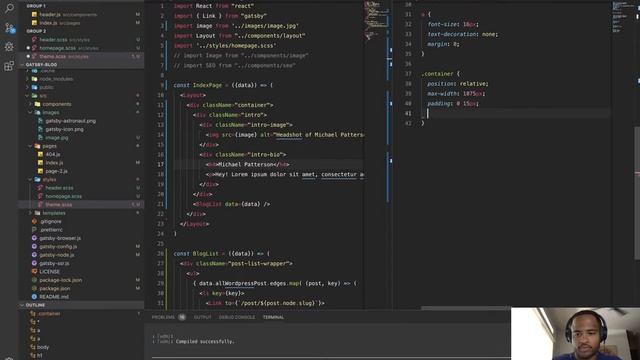
Task: Switch to the Terminal panel tab
Action: pos(273,317)
